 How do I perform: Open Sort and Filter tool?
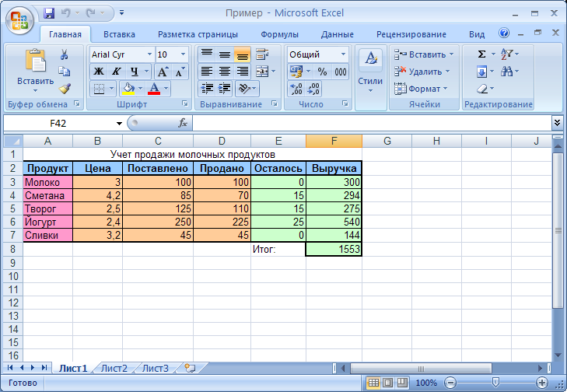(507, 54)
